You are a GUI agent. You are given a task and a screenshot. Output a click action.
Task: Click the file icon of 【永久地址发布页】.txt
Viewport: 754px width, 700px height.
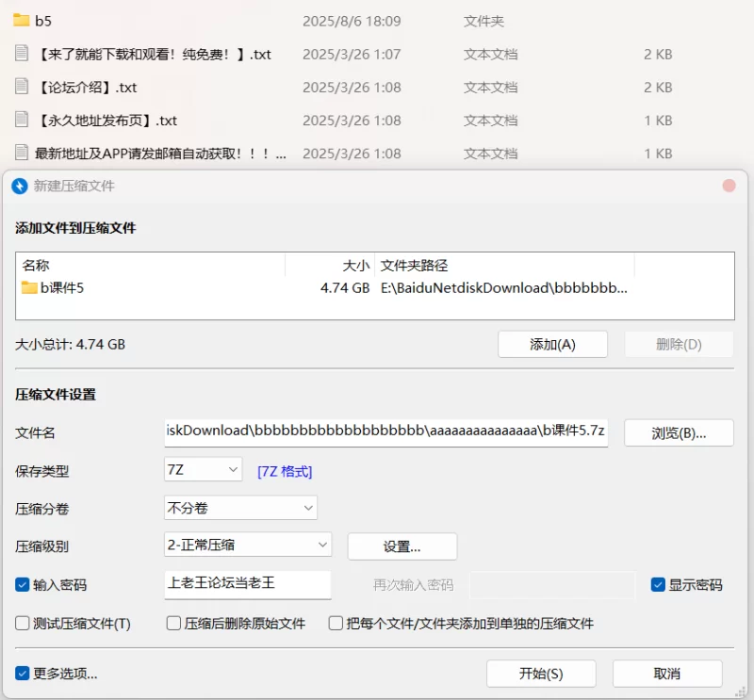point(21,120)
